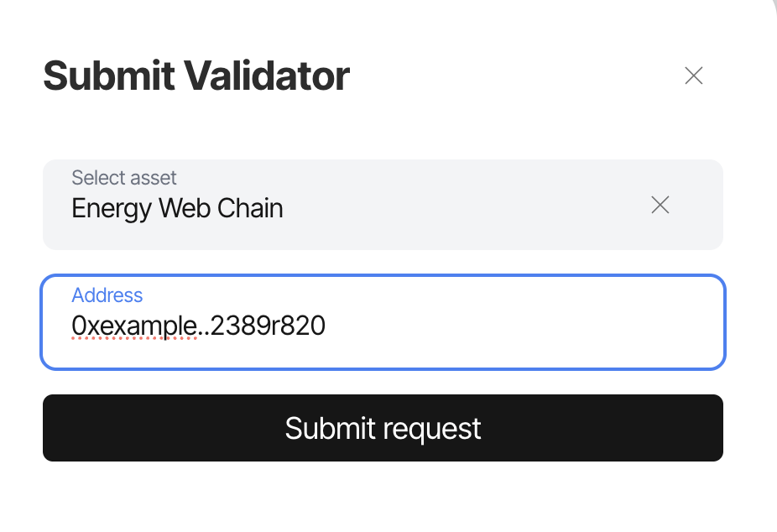
Task: Click the Submit request button
Action: pos(383,428)
